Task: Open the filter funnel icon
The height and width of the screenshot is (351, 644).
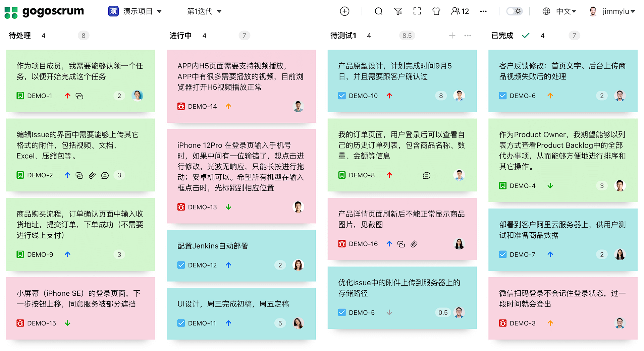Action: [398, 11]
